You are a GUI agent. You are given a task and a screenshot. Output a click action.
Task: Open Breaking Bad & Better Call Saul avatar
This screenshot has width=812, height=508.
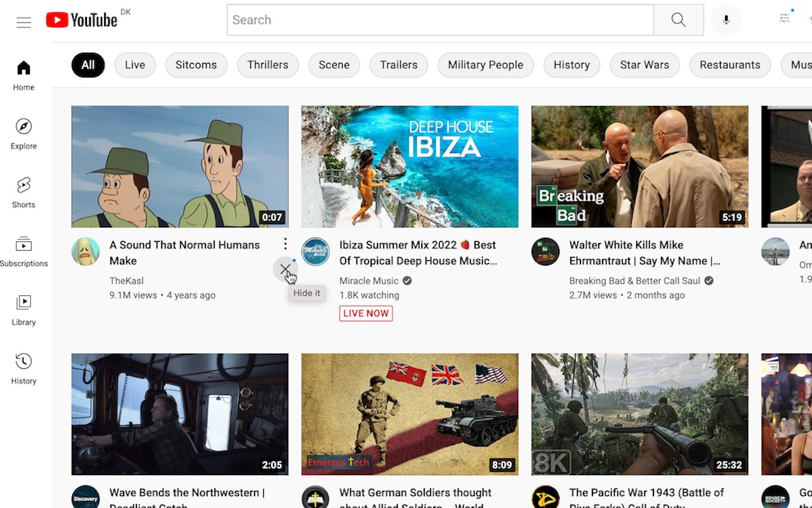tap(546, 251)
